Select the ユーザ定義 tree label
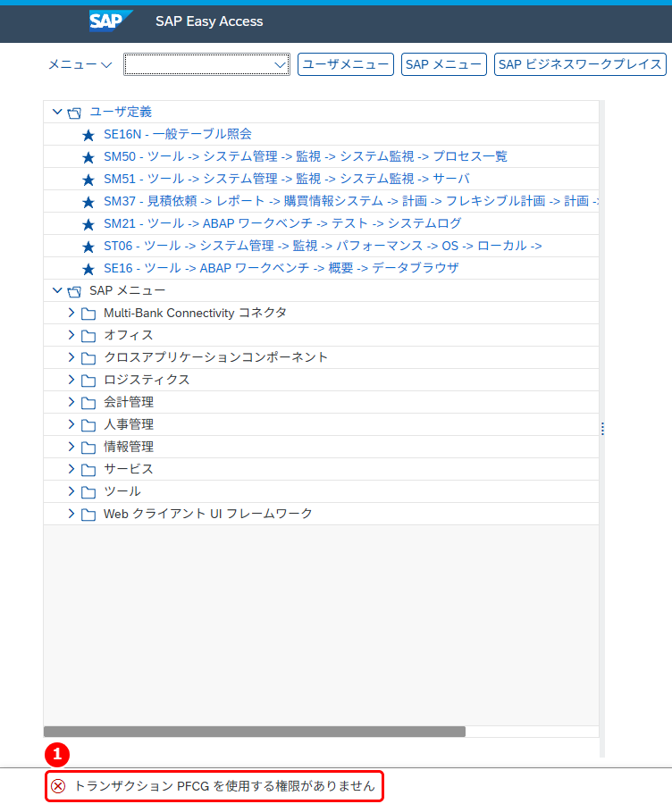The image size is (672, 804). [121, 112]
